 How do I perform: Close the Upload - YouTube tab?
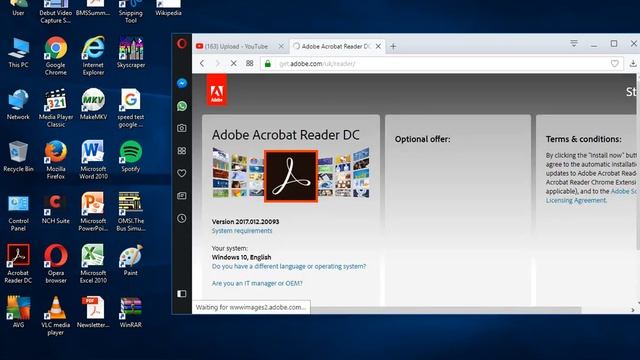(x=281, y=47)
